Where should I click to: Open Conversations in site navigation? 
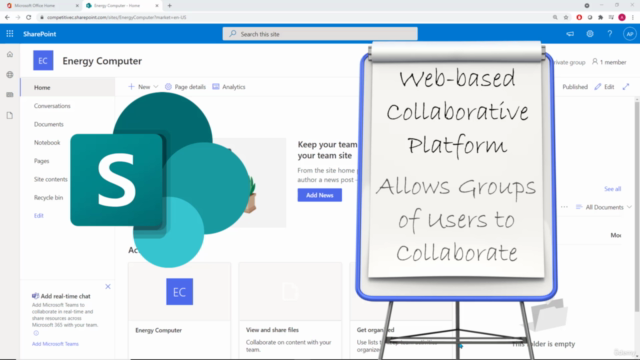click(x=52, y=106)
